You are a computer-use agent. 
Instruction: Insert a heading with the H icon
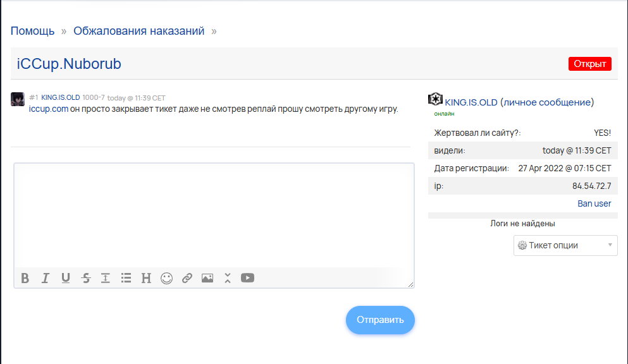(x=146, y=278)
